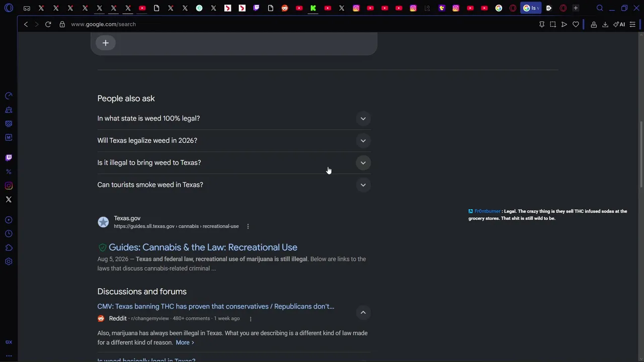
Task: Open Settings gear in sidebar
Action: [x=9, y=261]
